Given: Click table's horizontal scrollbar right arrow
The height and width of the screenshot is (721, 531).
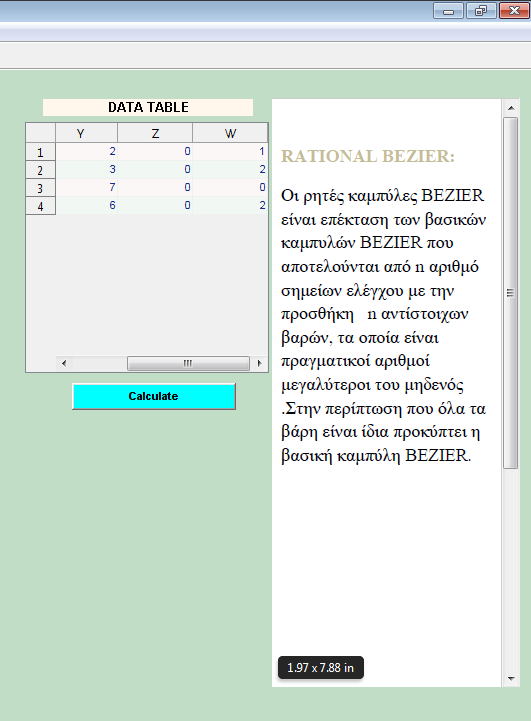Looking at the screenshot, I should pos(260,363).
